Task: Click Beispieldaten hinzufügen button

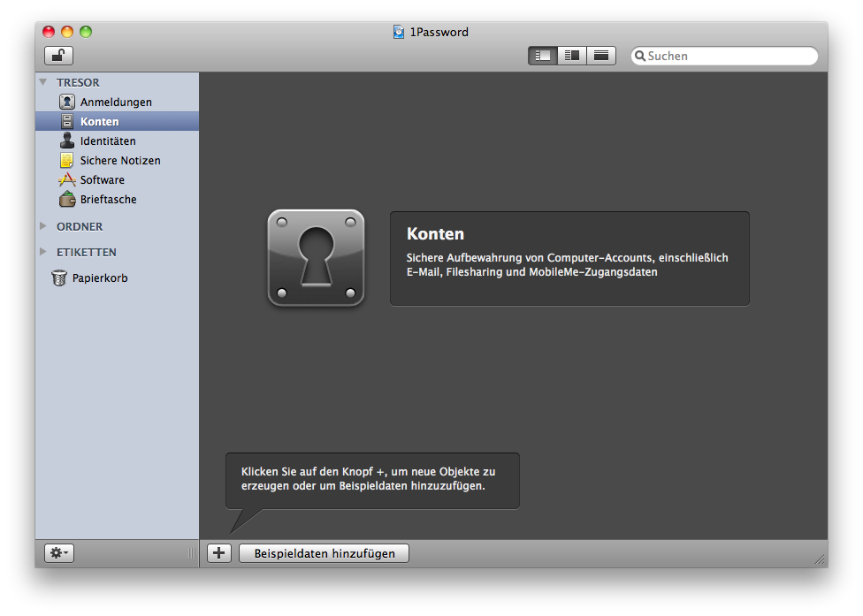Action: click(x=324, y=553)
